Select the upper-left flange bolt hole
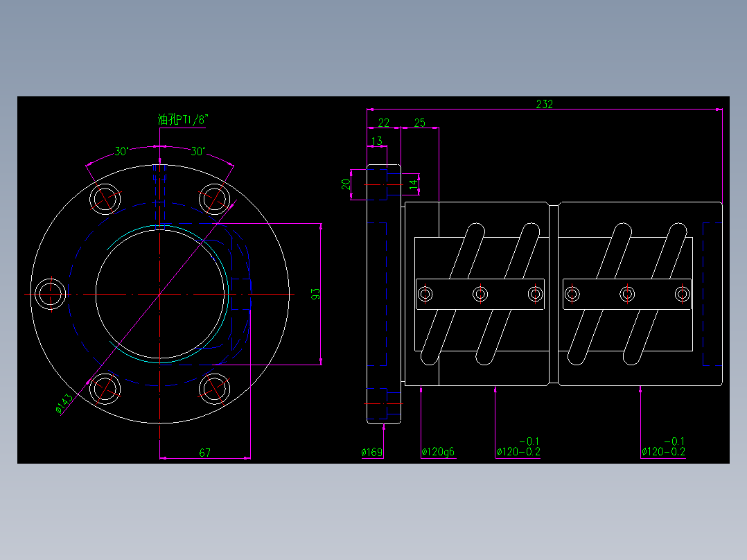The width and height of the screenshot is (747, 560). point(105,199)
